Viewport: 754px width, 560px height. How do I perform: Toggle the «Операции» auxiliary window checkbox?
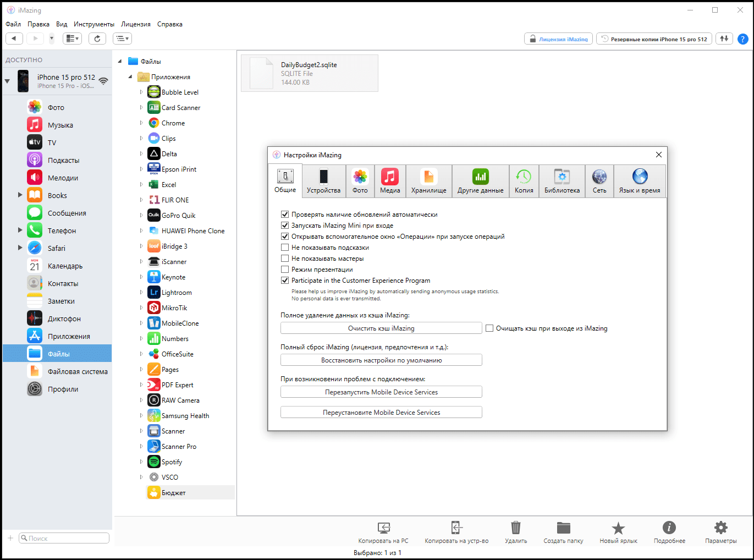coord(285,237)
